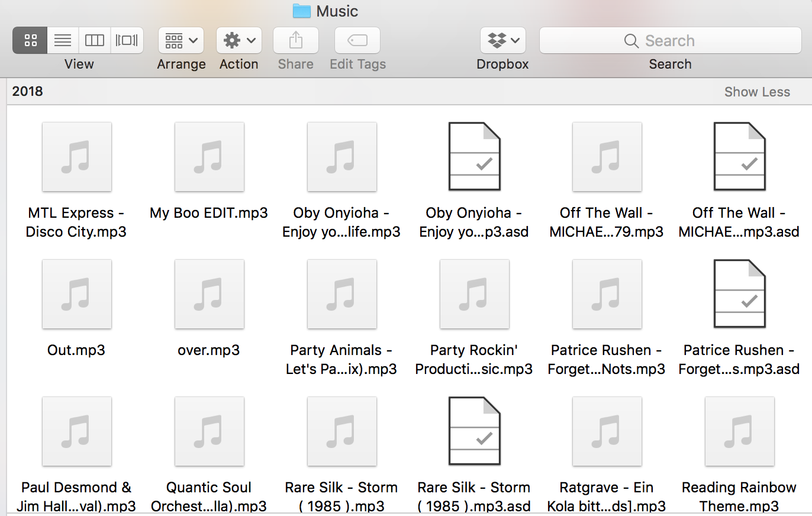This screenshot has height=516, width=812.
Task: Click the "over.mp3" file name
Action: coord(209,350)
